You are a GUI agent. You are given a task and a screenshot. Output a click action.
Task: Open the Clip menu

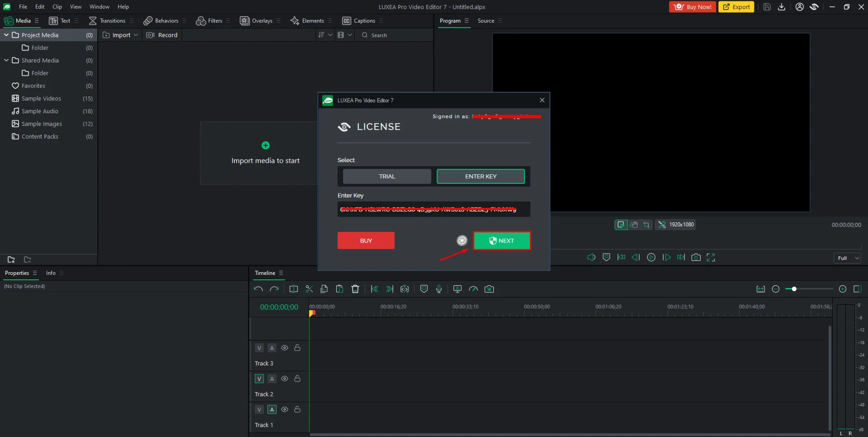(57, 7)
